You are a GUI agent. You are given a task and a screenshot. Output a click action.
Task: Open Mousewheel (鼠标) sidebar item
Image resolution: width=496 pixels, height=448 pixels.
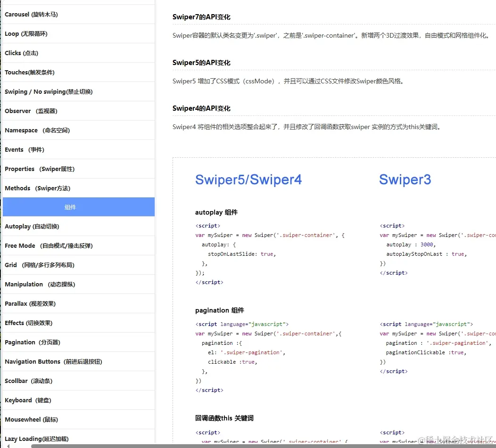(x=78, y=419)
